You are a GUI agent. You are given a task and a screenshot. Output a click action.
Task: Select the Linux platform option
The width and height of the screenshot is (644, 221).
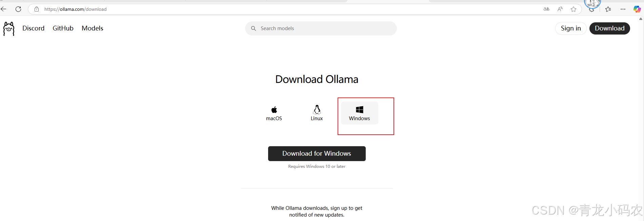click(317, 113)
